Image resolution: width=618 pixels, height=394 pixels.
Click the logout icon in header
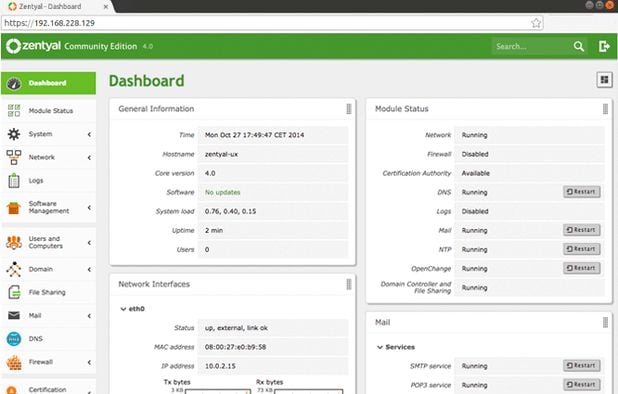[604, 46]
